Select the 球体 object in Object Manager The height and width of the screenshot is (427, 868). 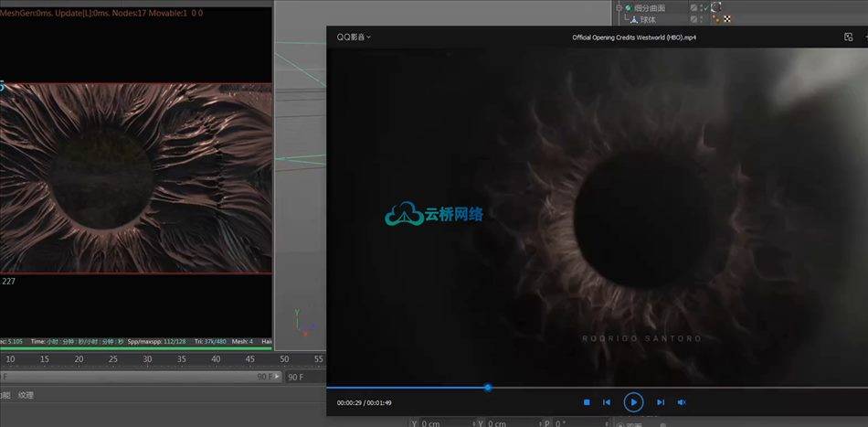tap(648, 19)
